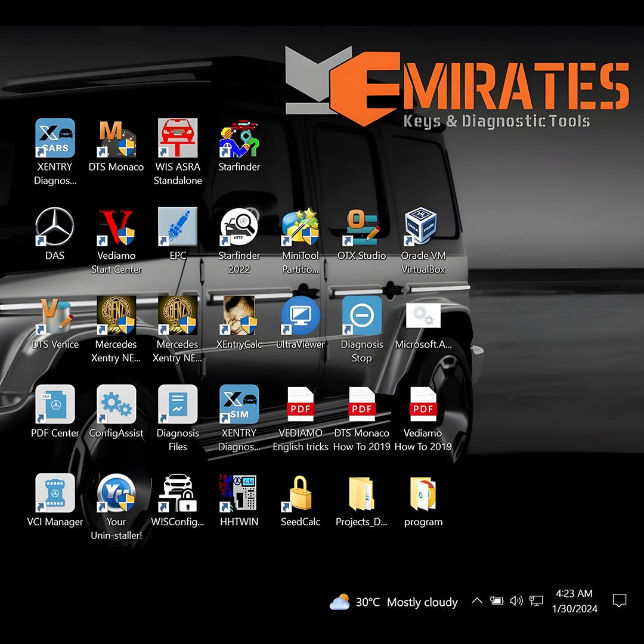The height and width of the screenshot is (644, 644).
Task: Launch UltraViewer remote desktop
Action: pos(300,315)
